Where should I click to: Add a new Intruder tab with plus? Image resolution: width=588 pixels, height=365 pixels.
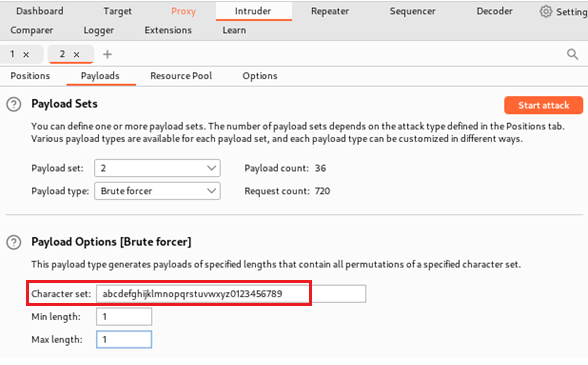[107, 54]
